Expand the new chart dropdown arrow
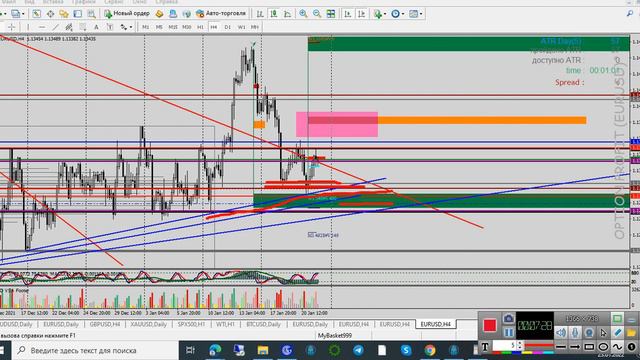 pyautogui.click(x=5, y=14)
